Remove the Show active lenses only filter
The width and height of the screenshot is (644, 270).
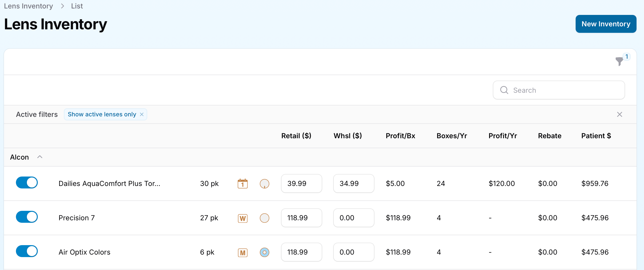142,114
